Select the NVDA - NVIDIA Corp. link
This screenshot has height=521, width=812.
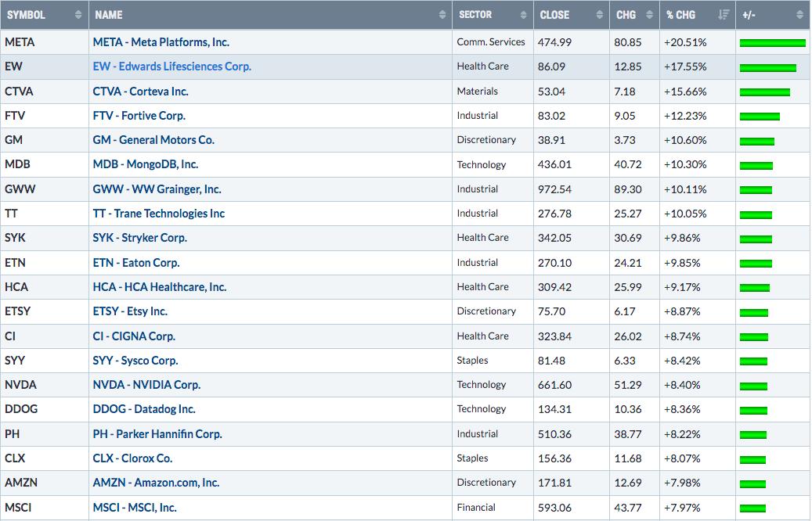click(146, 385)
